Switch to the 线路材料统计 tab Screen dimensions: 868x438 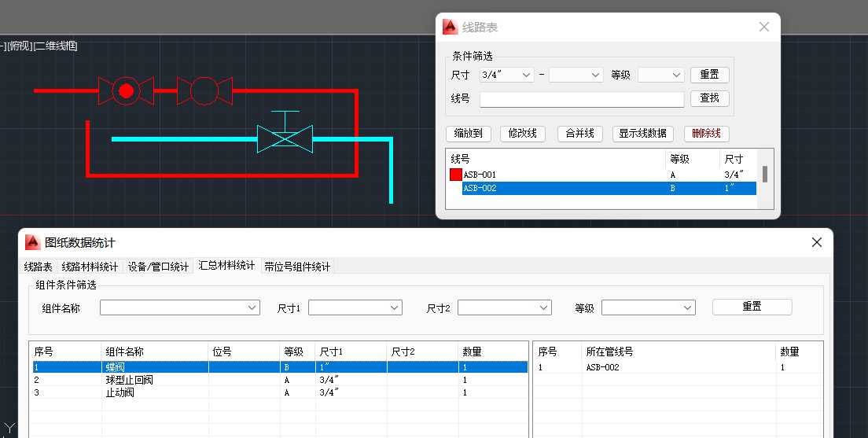90,267
